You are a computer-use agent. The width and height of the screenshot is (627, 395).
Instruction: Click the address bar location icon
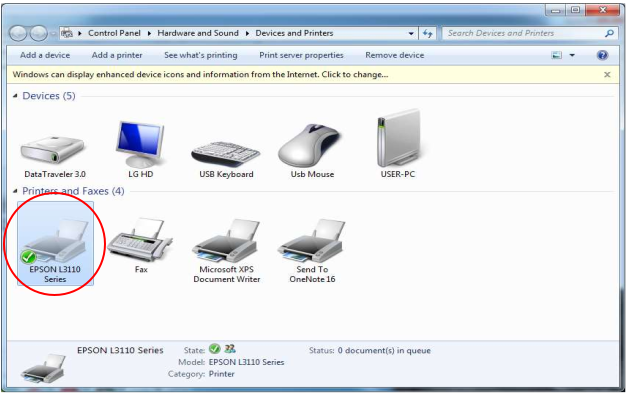pyautogui.click(x=67, y=33)
